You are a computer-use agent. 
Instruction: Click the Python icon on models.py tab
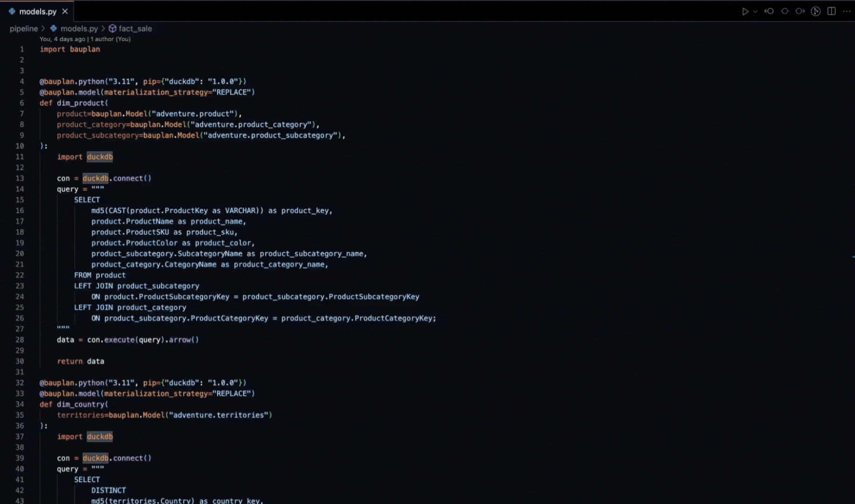tap(12, 11)
